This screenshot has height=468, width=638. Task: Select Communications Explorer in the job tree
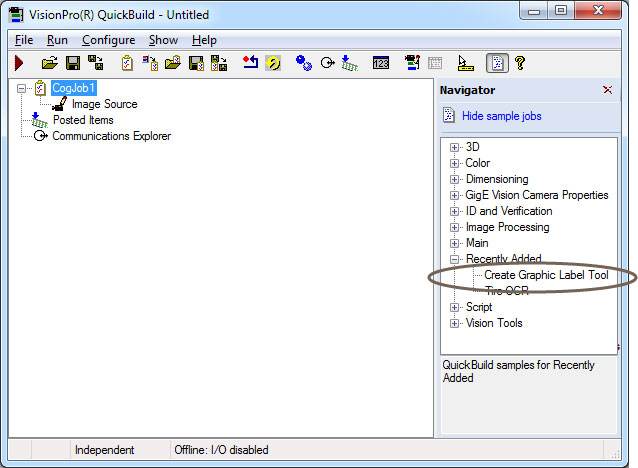111,136
